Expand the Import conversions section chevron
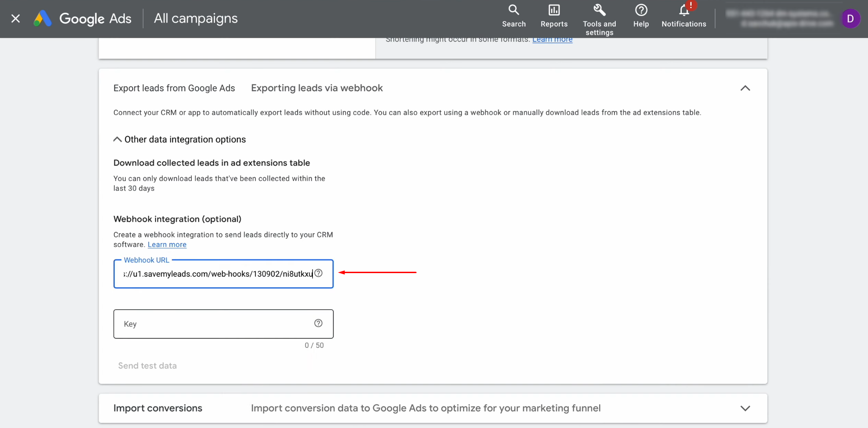 coord(745,408)
